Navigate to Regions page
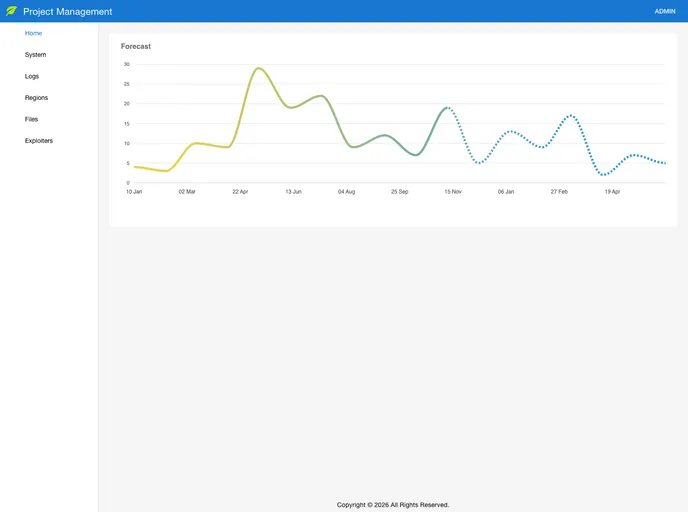This screenshot has height=512, width=688. click(x=36, y=97)
